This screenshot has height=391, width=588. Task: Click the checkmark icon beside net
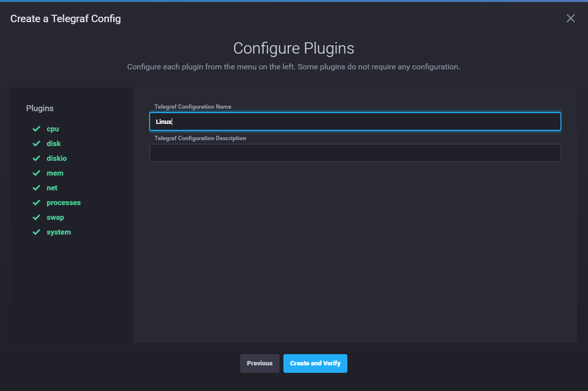click(36, 188)
